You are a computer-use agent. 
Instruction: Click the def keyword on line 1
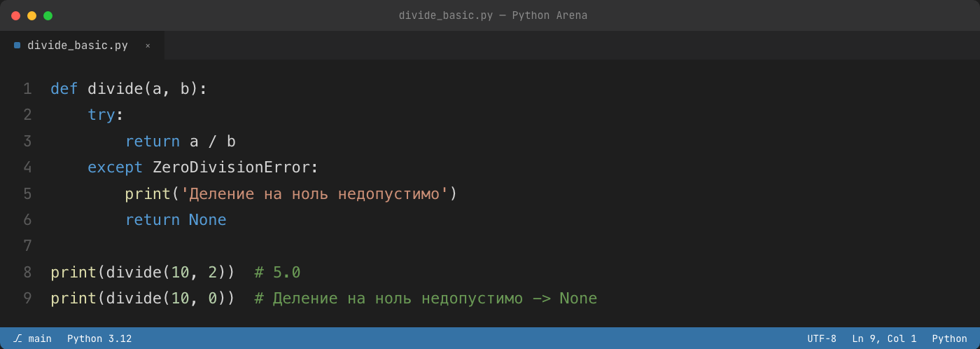[x=64, y=89]
